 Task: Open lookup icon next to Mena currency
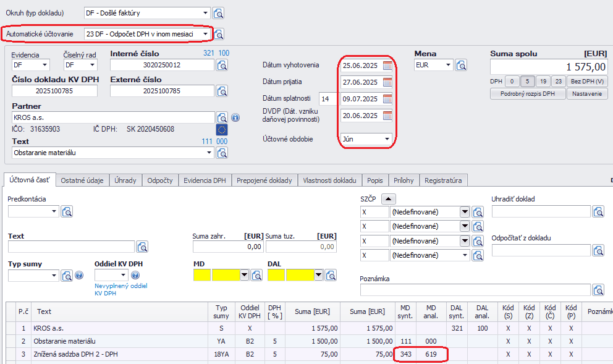461,65
